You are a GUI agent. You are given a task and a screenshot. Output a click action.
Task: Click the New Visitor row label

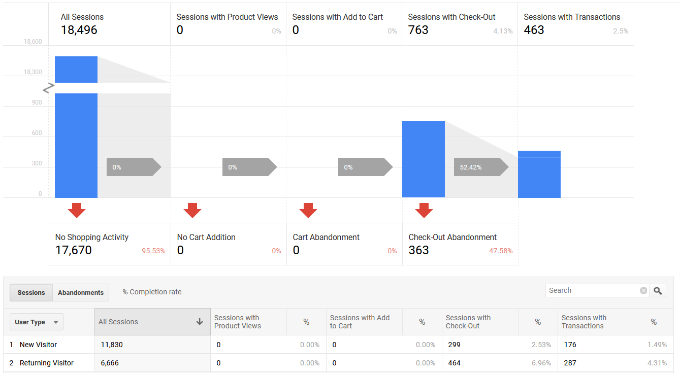coord(38,345)
